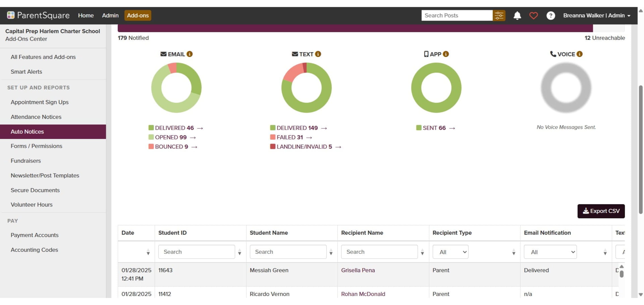Viewport: 644px width, 305px height.
Task: Select Auto Notices sidebar item
Action: 53,132
